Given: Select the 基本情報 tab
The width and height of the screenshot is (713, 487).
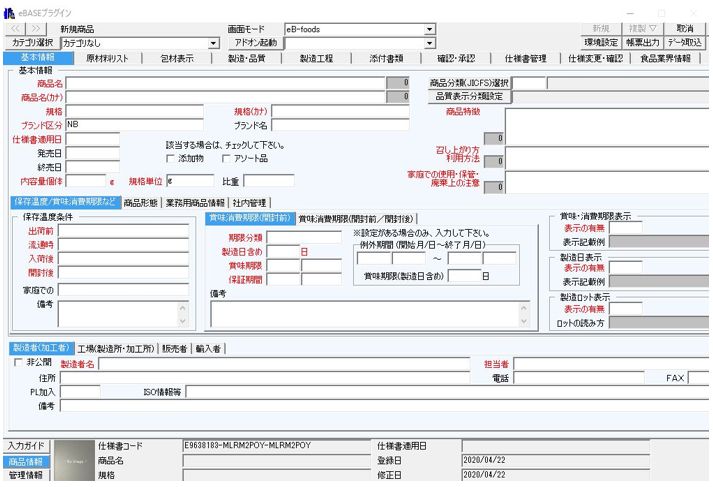Looking at the screenshot, I should pos(38,58).
